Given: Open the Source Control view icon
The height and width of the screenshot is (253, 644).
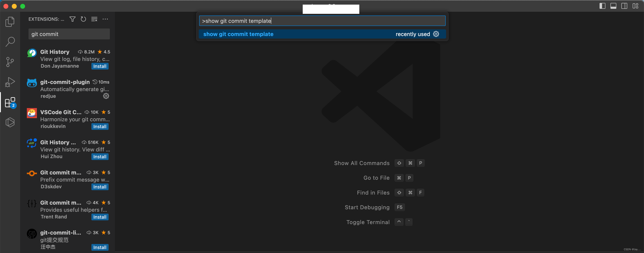Looking at the screenshot, I should 10,62.
